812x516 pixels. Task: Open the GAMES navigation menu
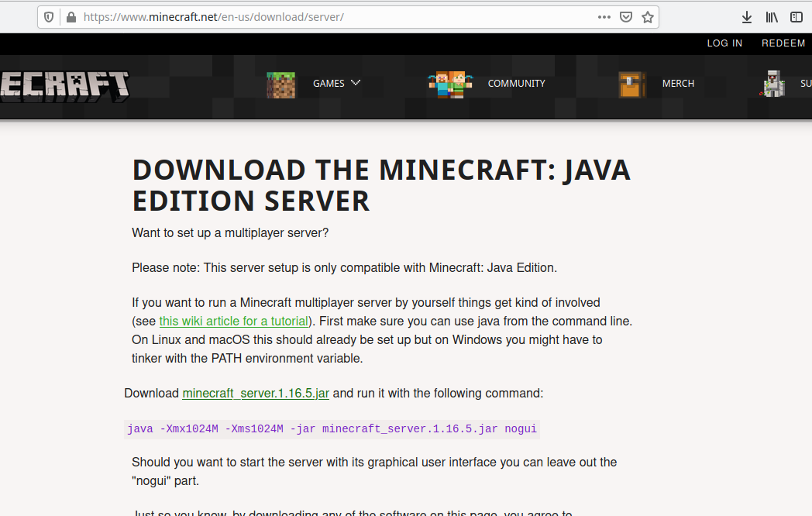pos(329,84)
